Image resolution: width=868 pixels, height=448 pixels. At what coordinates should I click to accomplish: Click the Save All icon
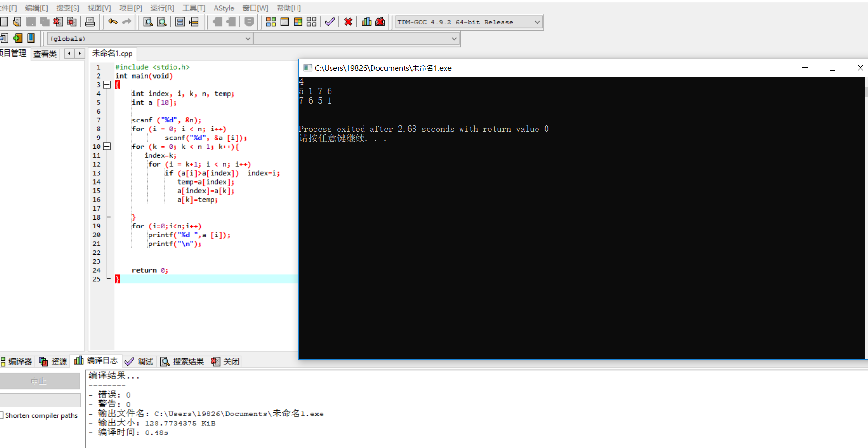coord(45,22)
